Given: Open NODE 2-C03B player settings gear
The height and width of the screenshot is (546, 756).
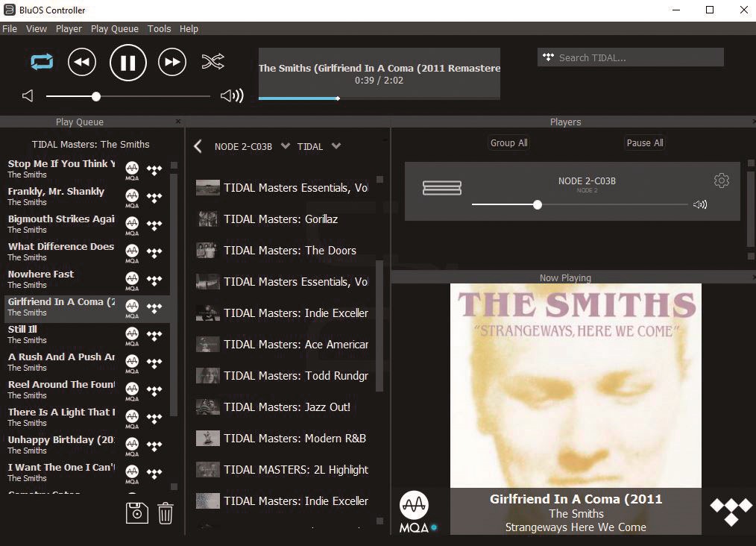Looking at the screenshot, I should [x=721, y=181].
